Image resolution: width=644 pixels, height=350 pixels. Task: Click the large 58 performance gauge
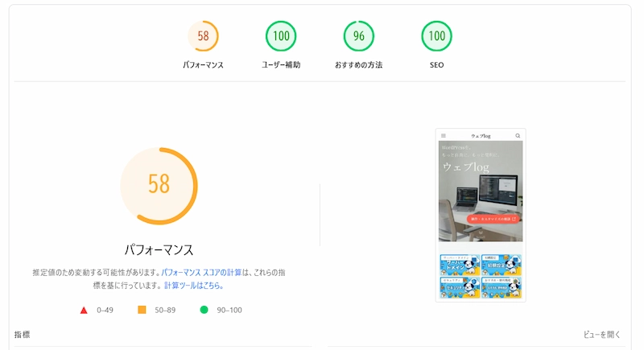tap(159, 186)
